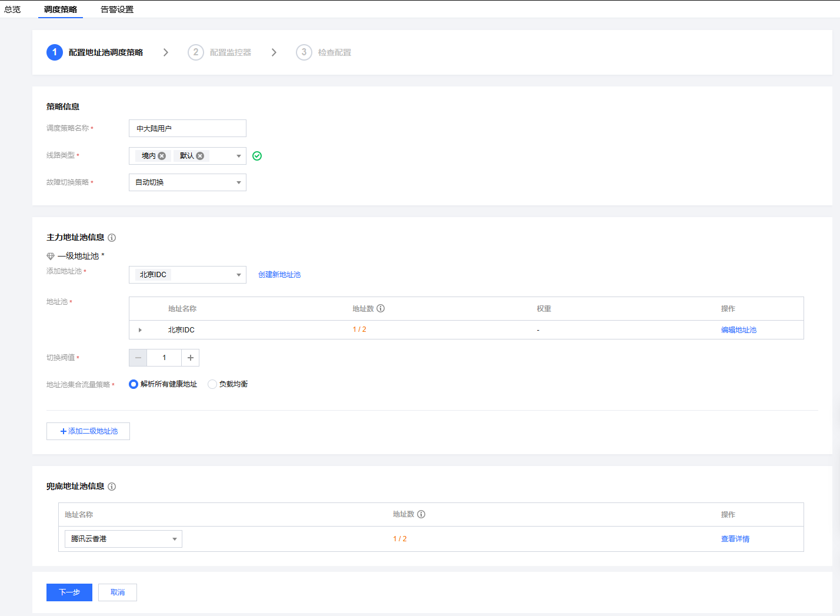Click the 策略信息 section heading

tap(63, 106)
